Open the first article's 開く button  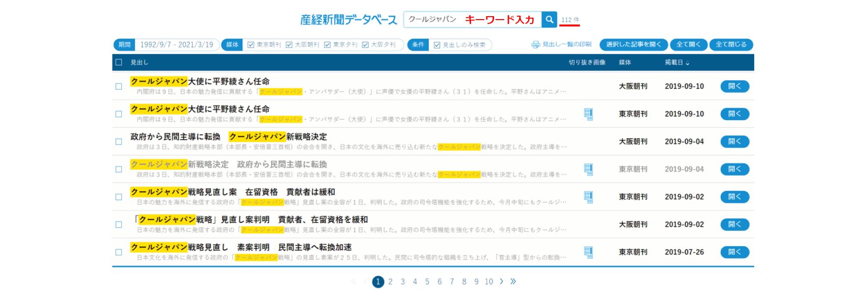click(735, 86)
